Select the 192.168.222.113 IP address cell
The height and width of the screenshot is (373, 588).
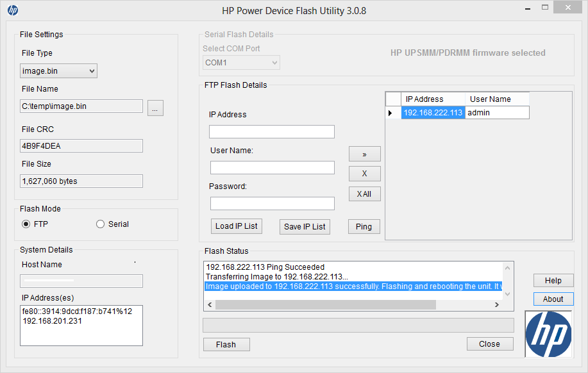click(433, 113)
